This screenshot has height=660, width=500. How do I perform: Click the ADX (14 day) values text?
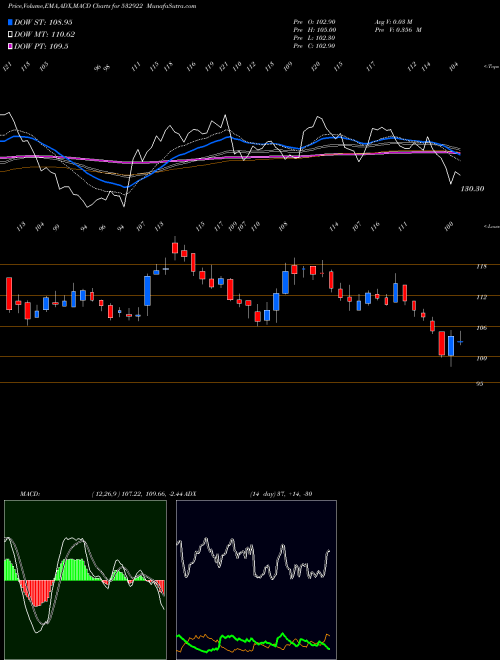click(x=281, y=494)
